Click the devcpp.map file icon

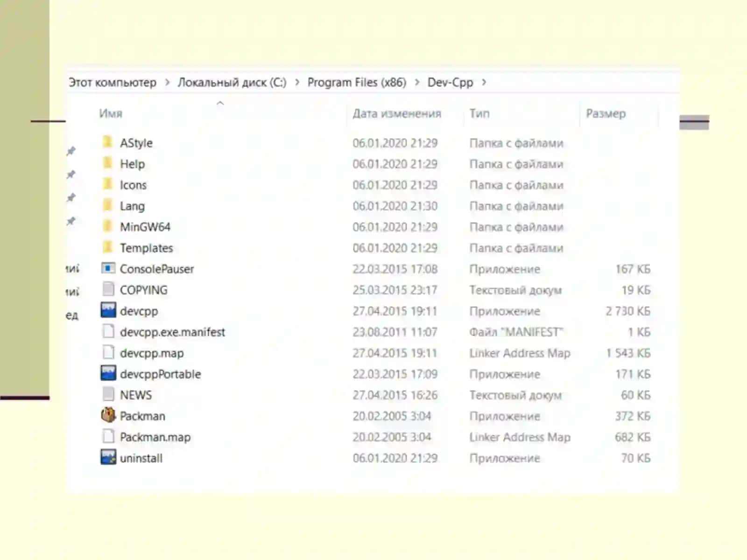tap(108, 352)
